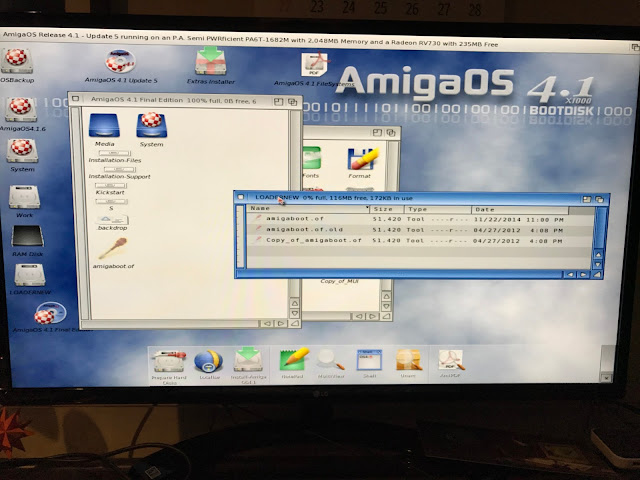The image size is (640, 480).
Task: Select the Media drawer in Final Edition window
Action: (104, 125)
